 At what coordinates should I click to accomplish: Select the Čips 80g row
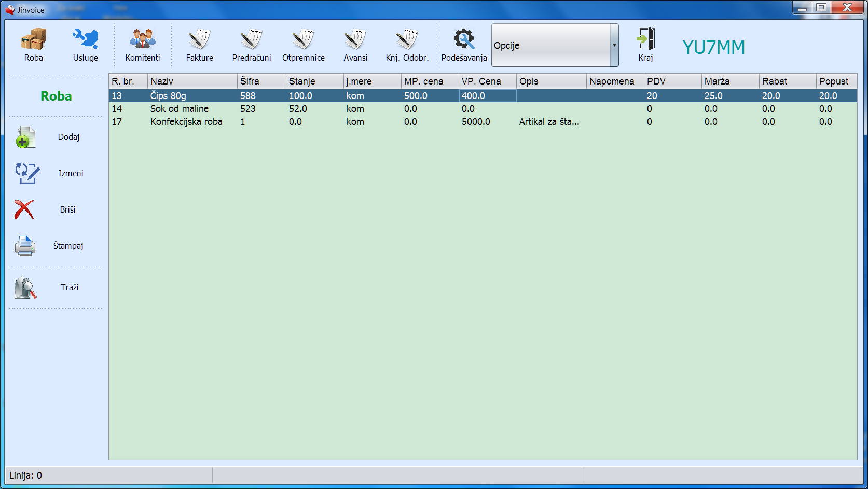click(x=483, y=96)
